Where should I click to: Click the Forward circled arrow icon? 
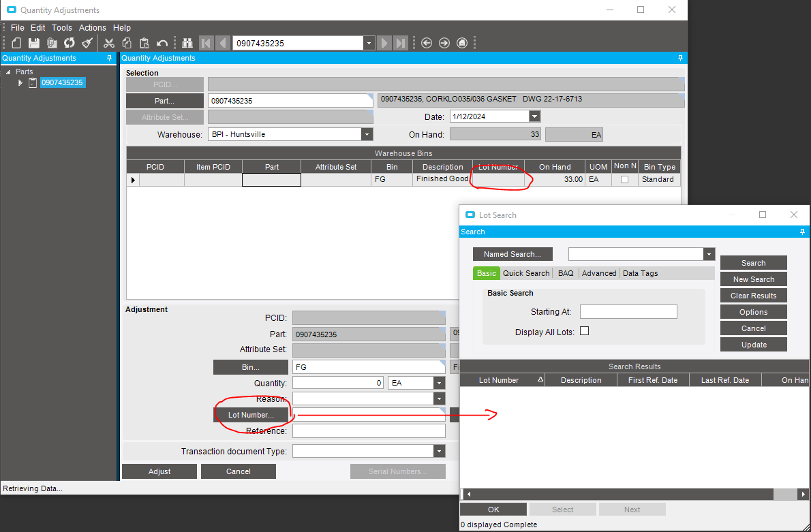point(444,43)
